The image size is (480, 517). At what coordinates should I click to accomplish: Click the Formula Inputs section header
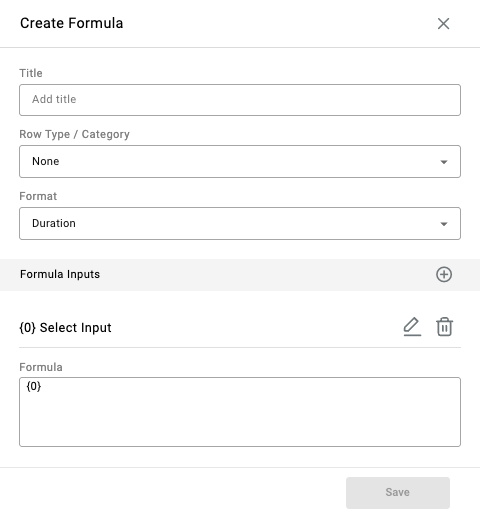pos(60,274)
